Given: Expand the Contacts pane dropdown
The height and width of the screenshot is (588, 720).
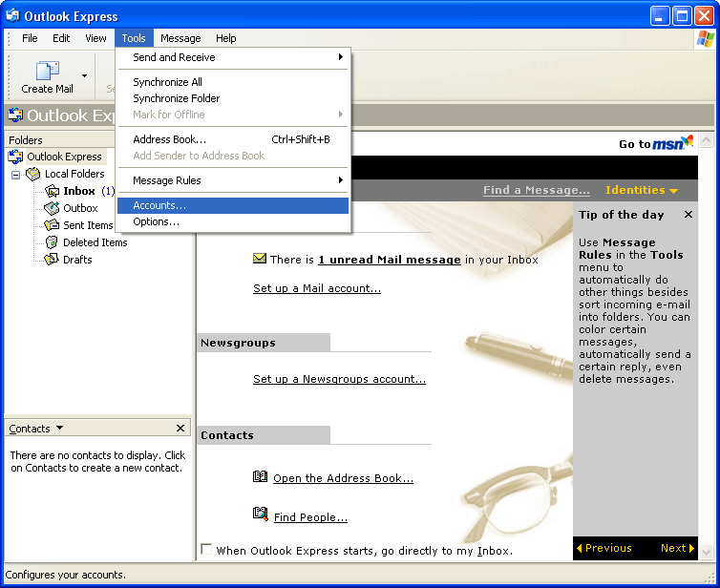Looking at the screenshot, I should tap(60, 429).
